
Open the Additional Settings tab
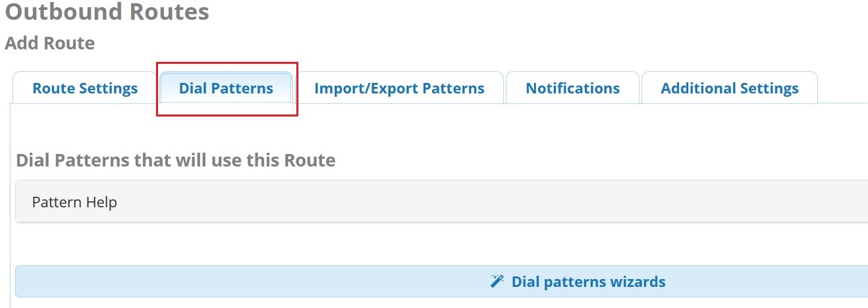[730, 88]
